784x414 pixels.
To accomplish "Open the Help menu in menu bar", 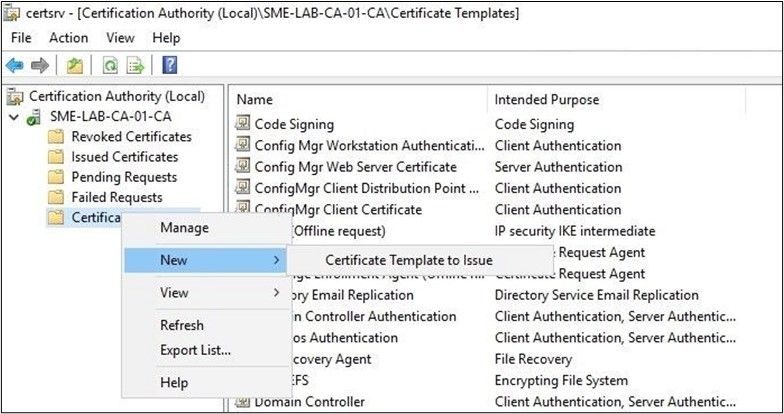I will pyautogui.click(x=166, y=38).
